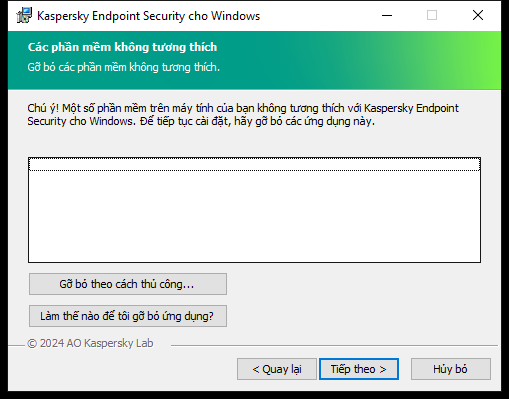Cancel setup via 'Hủy bỏ'

(x=451, y=369)
